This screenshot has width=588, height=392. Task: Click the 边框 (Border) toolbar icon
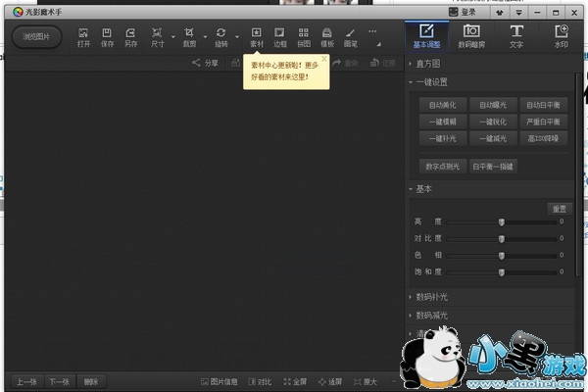280,37
